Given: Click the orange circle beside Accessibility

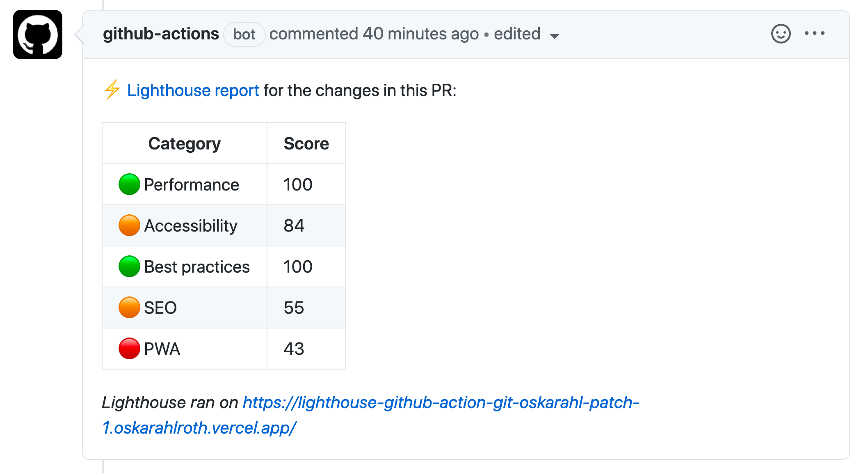Looking at the screenshot, I should click(129, 225).
